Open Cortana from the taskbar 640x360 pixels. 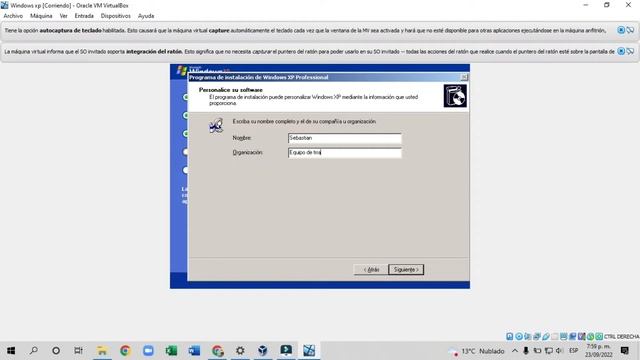(x=56, y=351)
